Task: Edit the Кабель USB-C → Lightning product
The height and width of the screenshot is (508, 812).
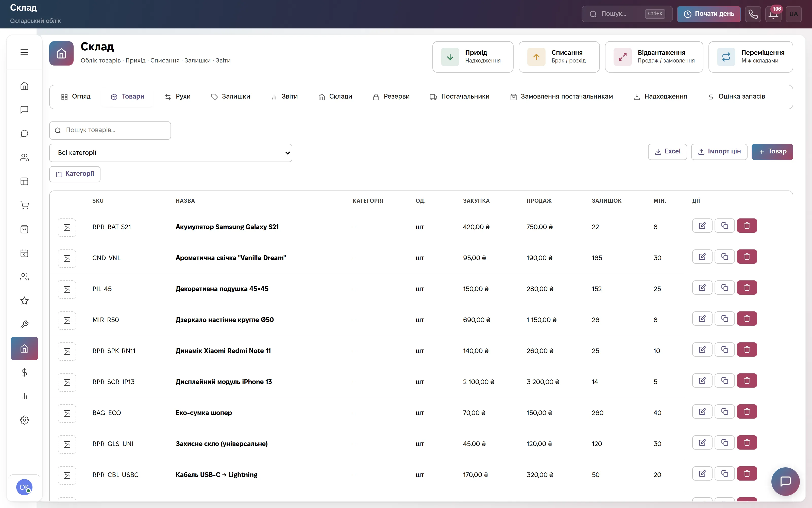Action: coord(702,473)
